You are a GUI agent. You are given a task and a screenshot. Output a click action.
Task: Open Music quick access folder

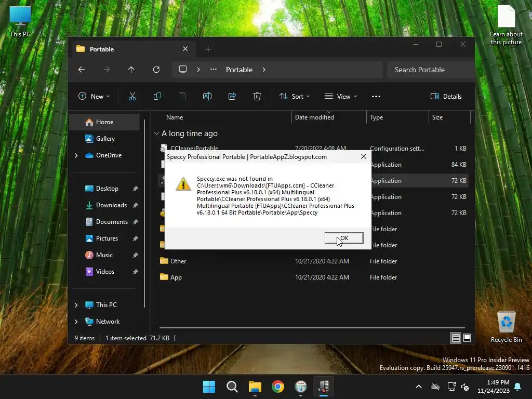(104, 255)
